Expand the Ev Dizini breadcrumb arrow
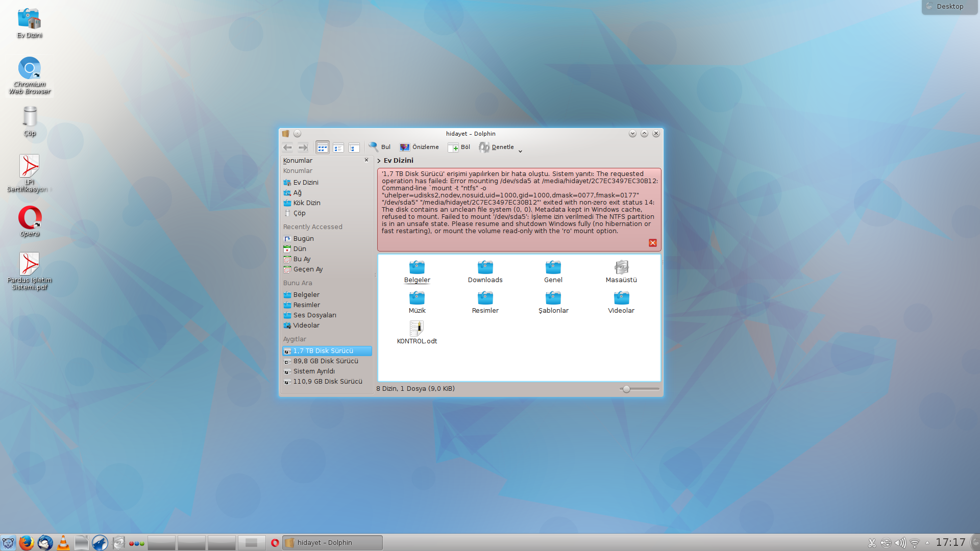980x551 pixels. (379, 161)
